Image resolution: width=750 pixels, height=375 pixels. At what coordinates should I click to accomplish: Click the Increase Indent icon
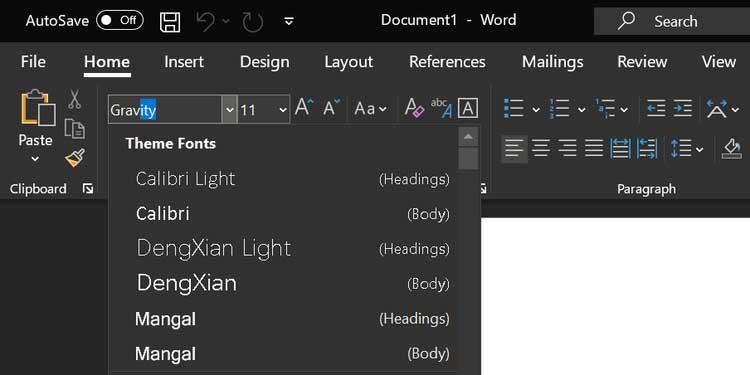[x=683, y=109]
